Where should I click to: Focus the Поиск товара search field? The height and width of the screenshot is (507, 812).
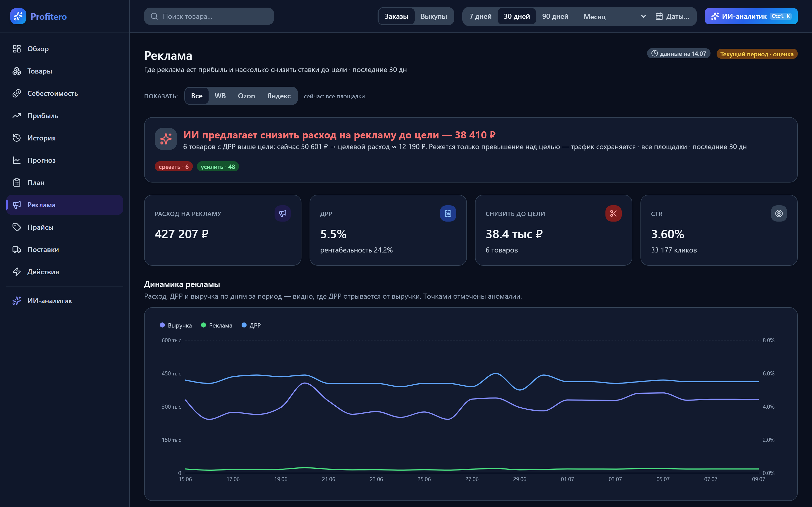tap(209, 16)
